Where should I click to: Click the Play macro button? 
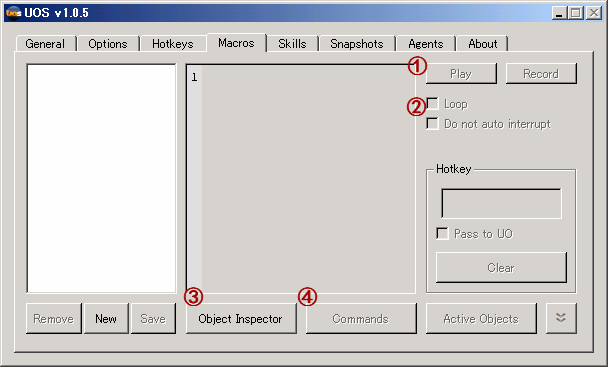click(461, 74)
